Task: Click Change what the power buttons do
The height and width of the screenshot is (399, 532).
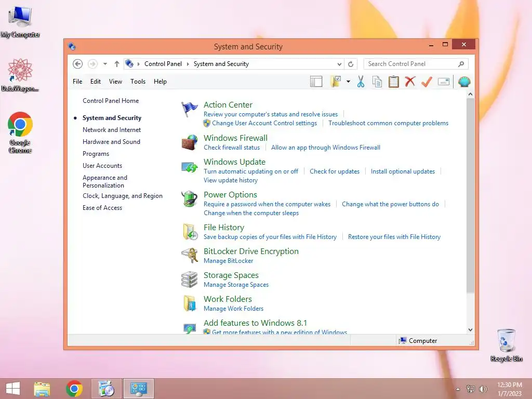Action: pyautogui.click(x=390, y=204)
